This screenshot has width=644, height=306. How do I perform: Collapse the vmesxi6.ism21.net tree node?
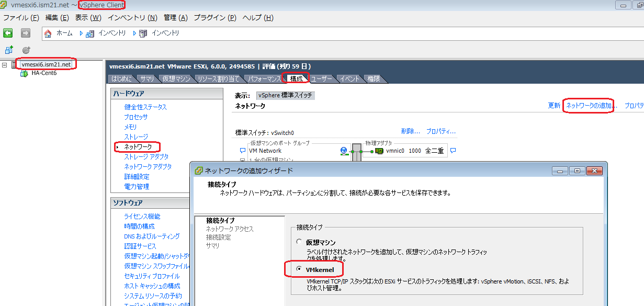5,65
